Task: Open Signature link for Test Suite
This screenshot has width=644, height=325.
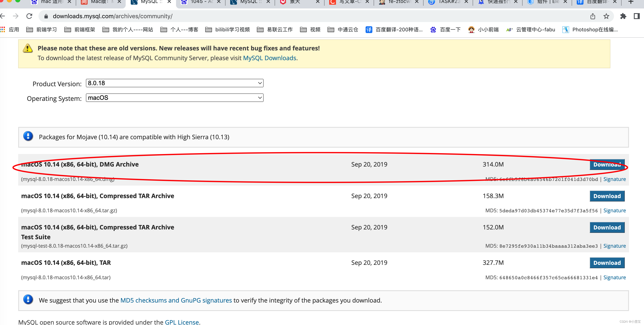Action: click(x=615, y=246)
